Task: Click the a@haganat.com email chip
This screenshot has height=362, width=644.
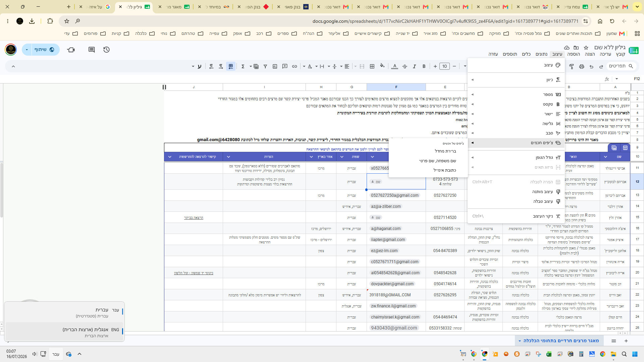Action: coord(386,229)
